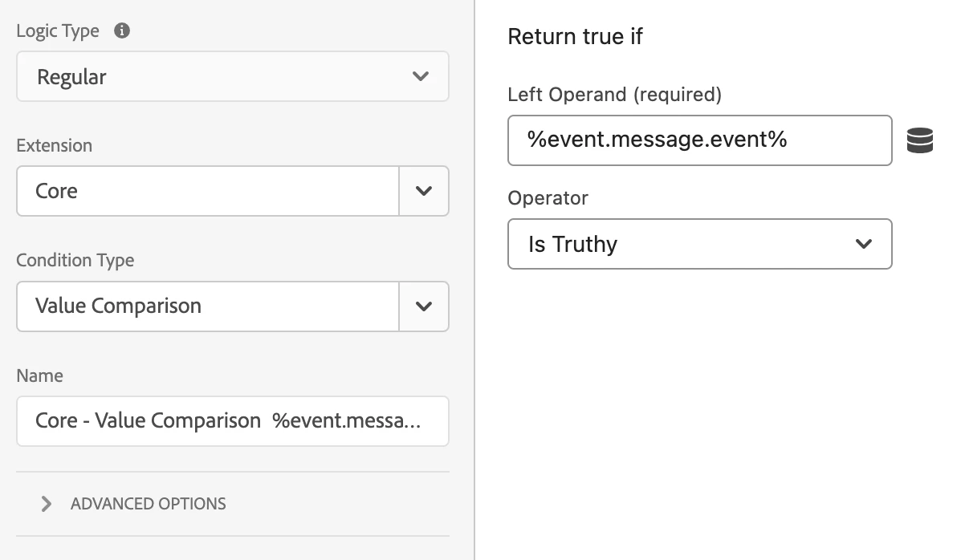
Task: Expand the Condition Type combo arrow
Action: point(424,306)
